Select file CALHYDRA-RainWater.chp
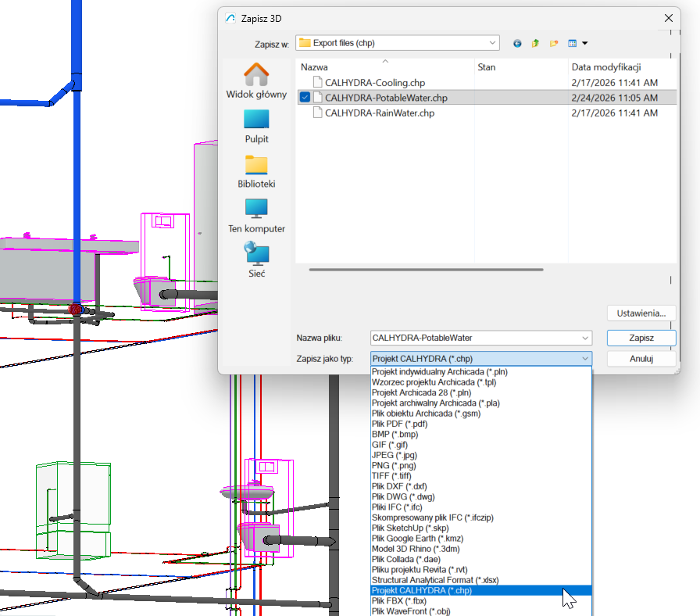This screenshot has height=616, width=700. 380,113
